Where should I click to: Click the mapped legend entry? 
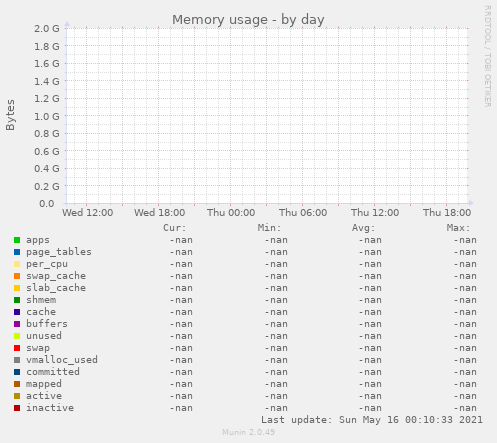(44, 384)
